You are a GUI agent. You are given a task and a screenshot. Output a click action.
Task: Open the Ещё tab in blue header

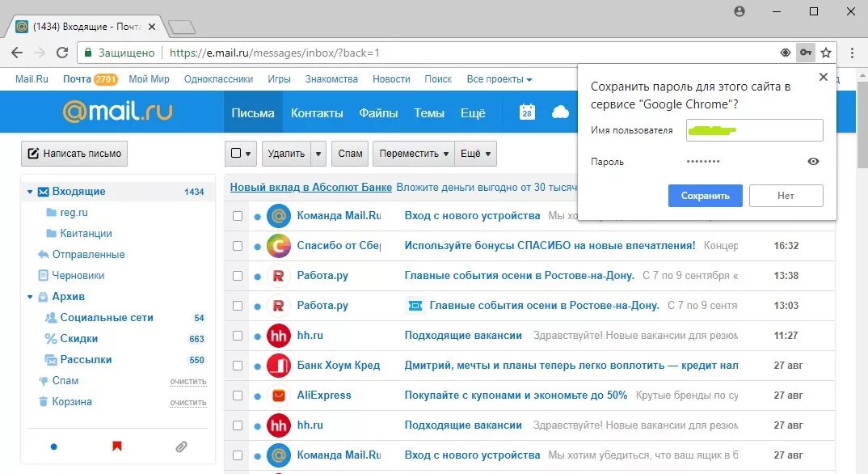click(473, 112)
